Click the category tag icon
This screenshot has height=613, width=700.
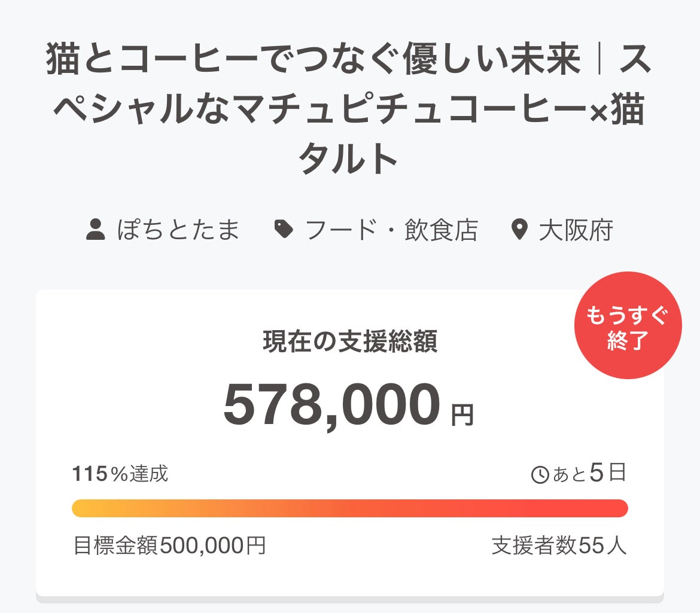point(284,230)
